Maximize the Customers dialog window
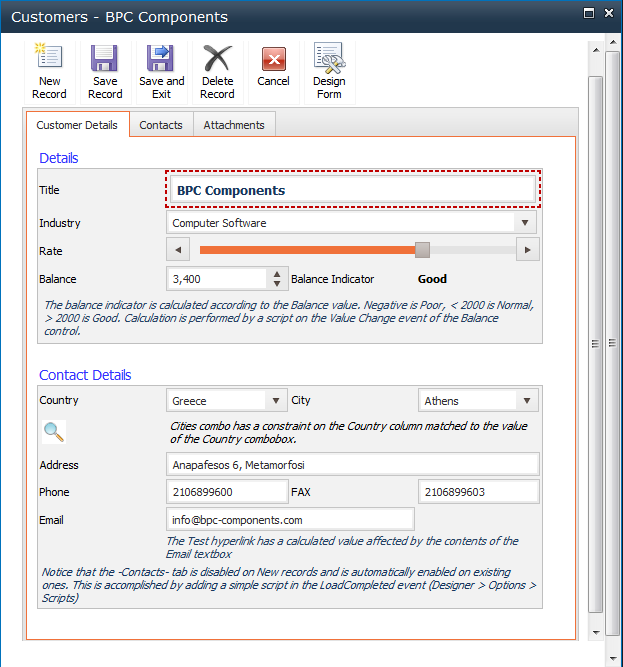 [589, 13]
